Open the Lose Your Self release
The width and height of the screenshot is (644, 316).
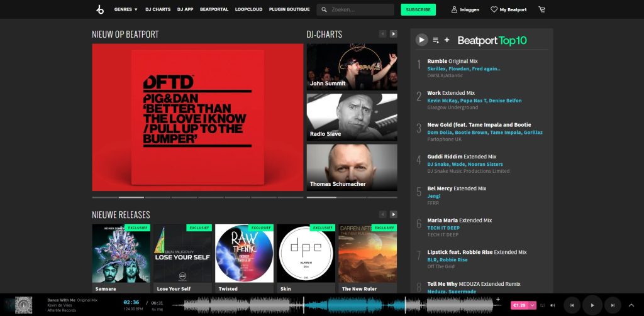click(x=183, y=253)
